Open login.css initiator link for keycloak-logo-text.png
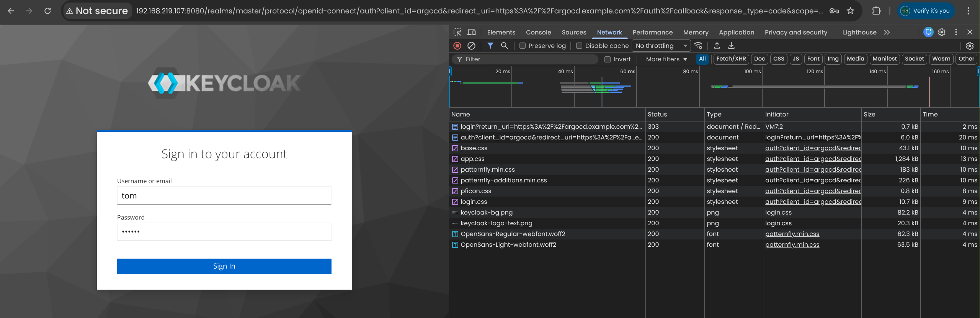This screenshot has height=318, width=980. click(x=778, y=223)
